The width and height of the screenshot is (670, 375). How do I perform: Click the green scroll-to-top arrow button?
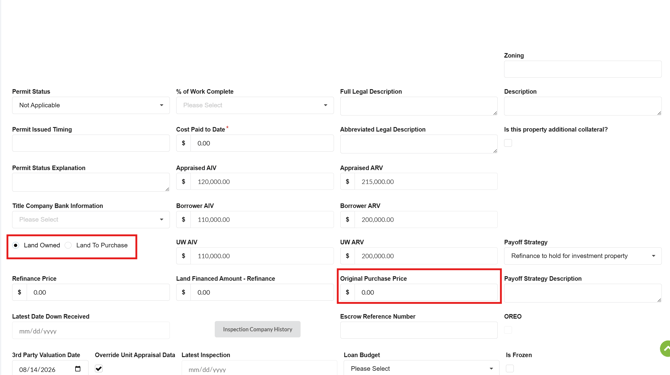coord(665,349)
